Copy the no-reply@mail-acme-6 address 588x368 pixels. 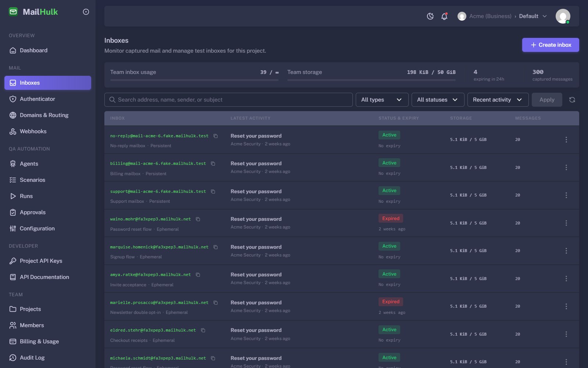tap(216, 136)
